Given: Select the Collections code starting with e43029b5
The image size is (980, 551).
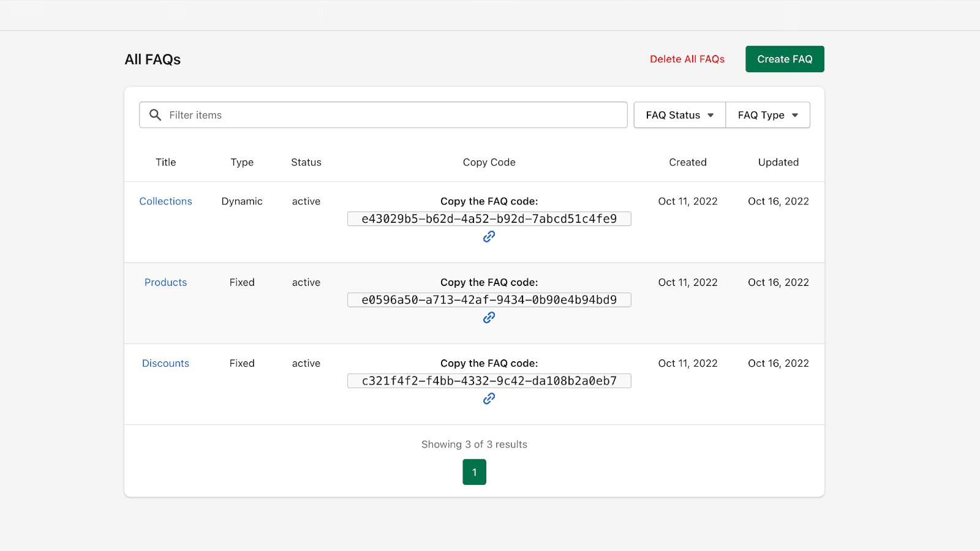Looking at the screenshot, I should [489, 219].
